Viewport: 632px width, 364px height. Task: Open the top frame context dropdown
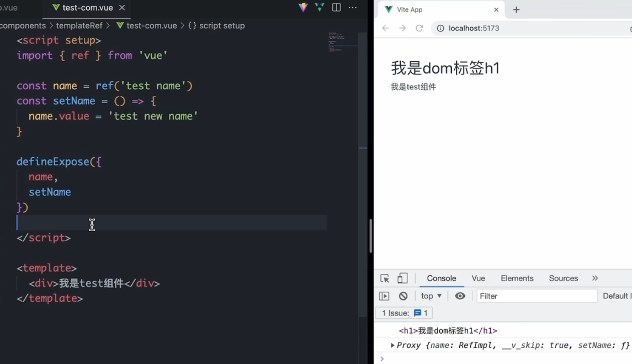point(431,296)
